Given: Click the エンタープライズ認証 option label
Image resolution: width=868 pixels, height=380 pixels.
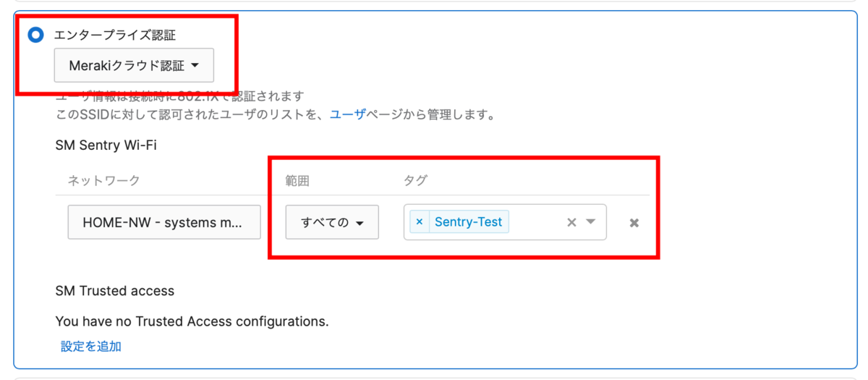Looking at the screenshot, I should point(115,35).
